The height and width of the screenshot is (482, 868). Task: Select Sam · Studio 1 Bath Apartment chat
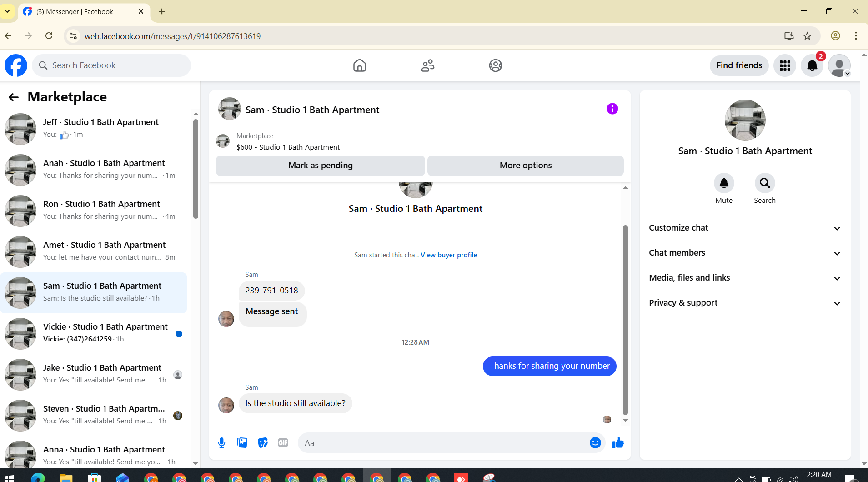click(94, 292)
